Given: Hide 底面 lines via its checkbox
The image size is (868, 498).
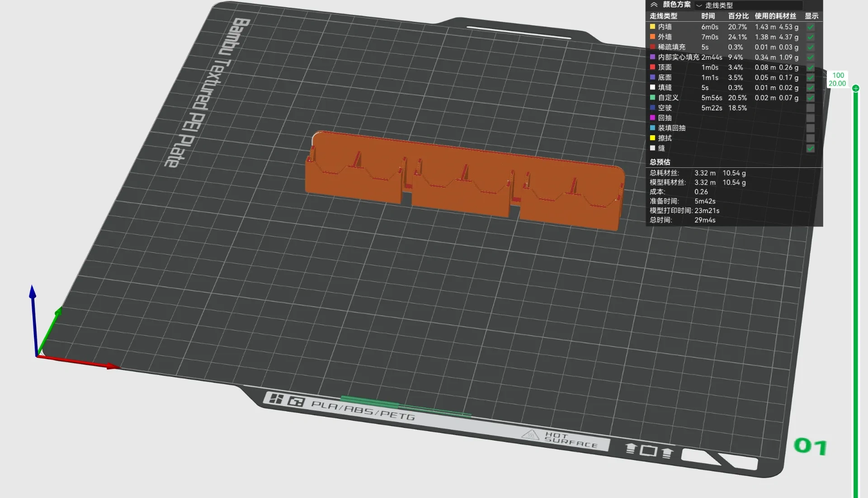Looking at the screenshot, I should coord(810,78).
